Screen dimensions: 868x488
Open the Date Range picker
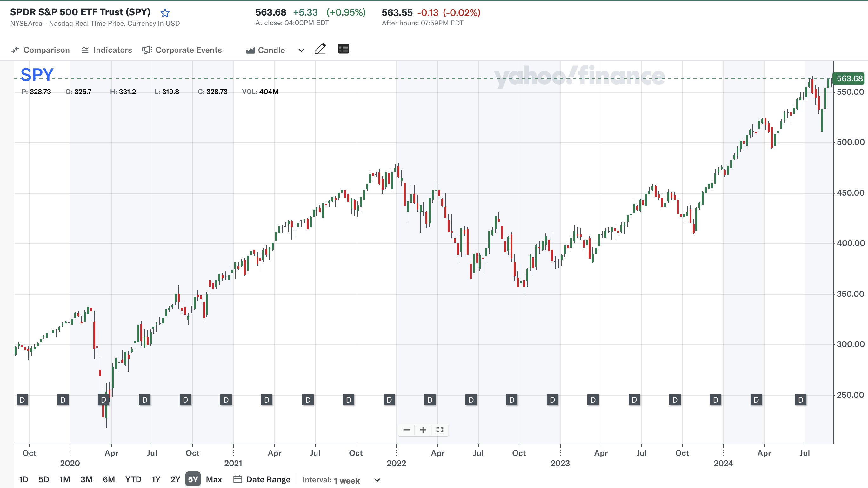coord(268,479)
